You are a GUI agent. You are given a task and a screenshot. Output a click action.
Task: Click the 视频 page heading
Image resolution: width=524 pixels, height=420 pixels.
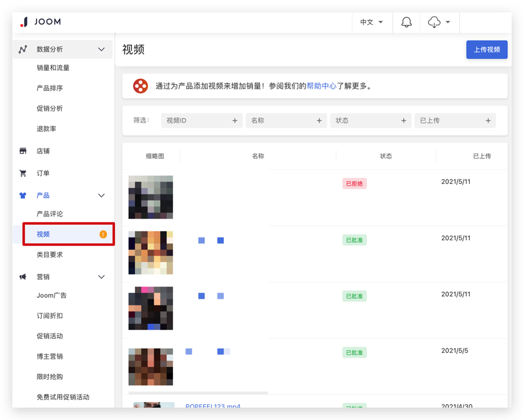pos(133,49)
